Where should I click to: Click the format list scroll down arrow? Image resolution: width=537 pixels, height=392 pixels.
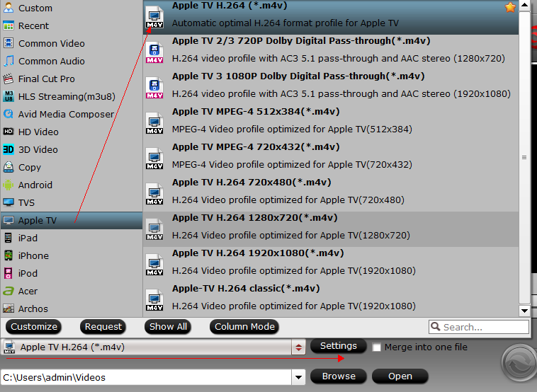(525, 311)
